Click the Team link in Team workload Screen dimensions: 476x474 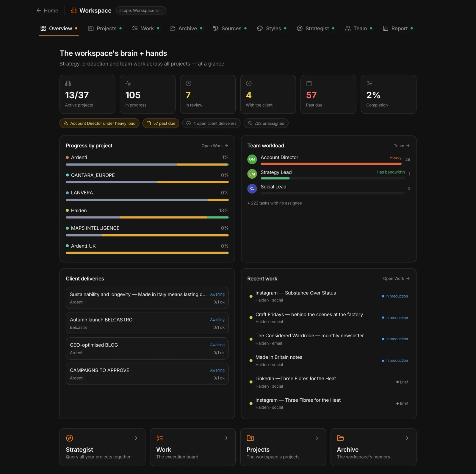[402, 146]
